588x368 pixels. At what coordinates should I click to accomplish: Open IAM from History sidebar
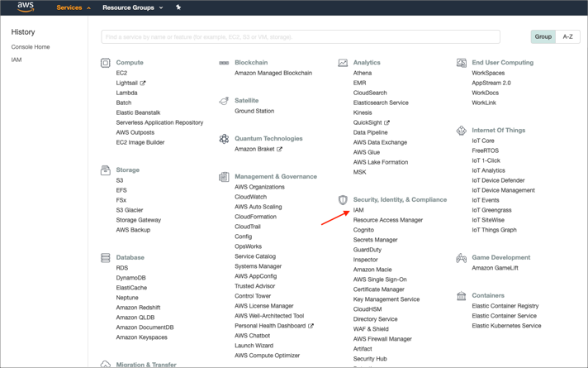tap(17, 60)
